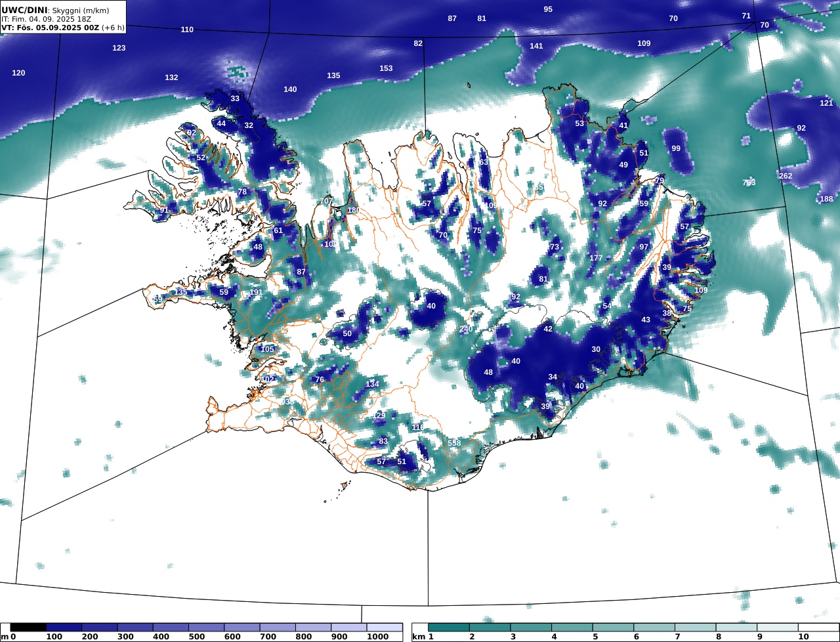Click km-scale pale swatch between 9 and 10
This screenshot has width=840, height=642.
[778, 628]
